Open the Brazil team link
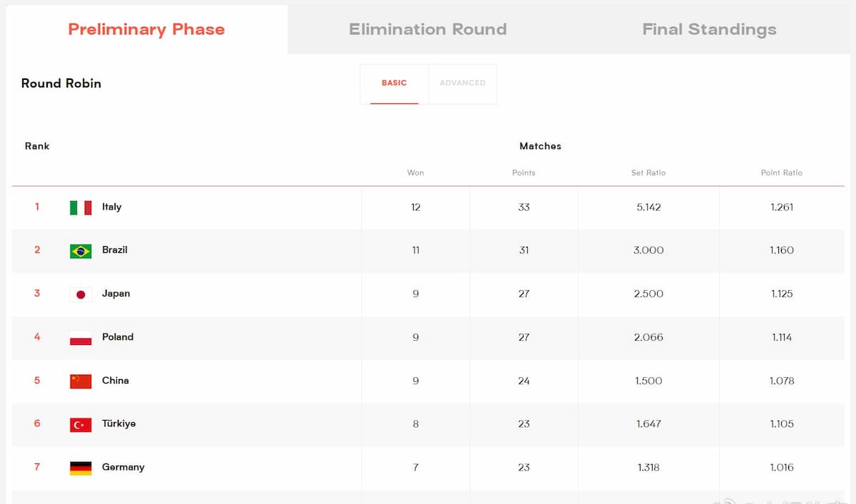Screen dimensions: 856x504 click(x=115, y=250)
